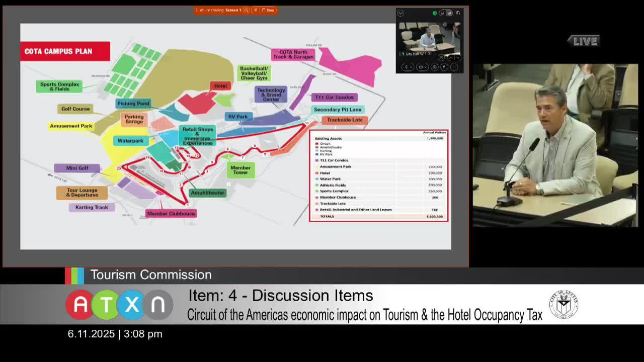Select the Golf Course label
The height and width of the screenshot is (362, 644).
tap(75, 109)
